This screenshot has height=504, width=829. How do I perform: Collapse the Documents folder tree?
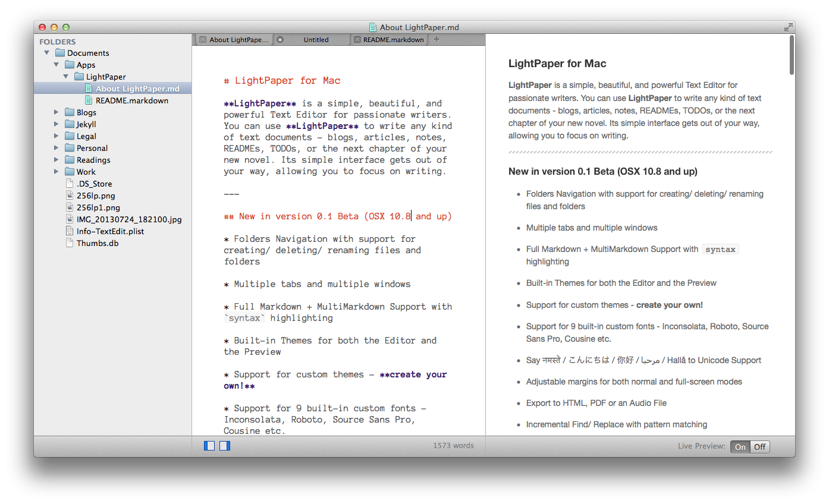(x=47, y=53)
